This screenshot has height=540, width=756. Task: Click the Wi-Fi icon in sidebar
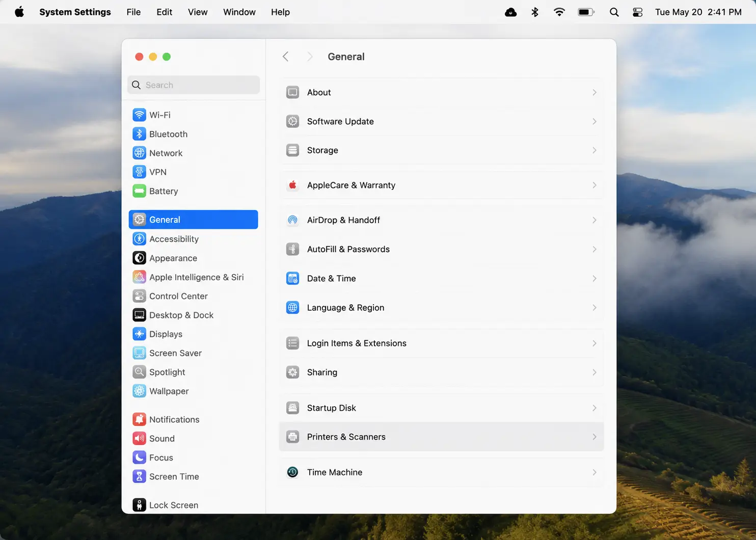pyautogui.click(x=139, y=115)
